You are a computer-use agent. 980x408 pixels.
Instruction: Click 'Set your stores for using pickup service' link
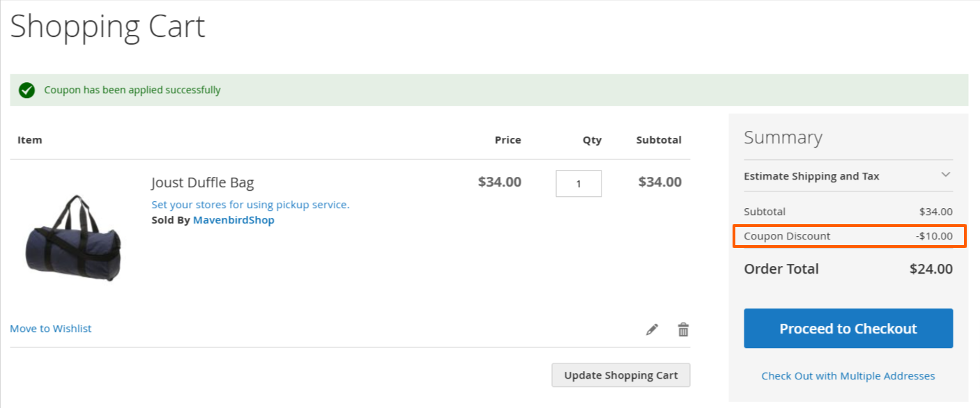point(250,205)
